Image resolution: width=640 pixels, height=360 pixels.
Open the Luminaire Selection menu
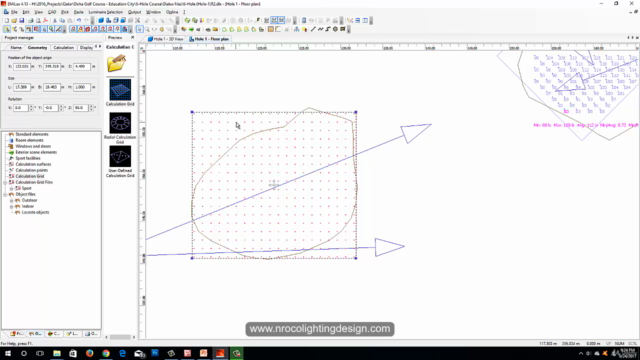click(x=105, y=12)
